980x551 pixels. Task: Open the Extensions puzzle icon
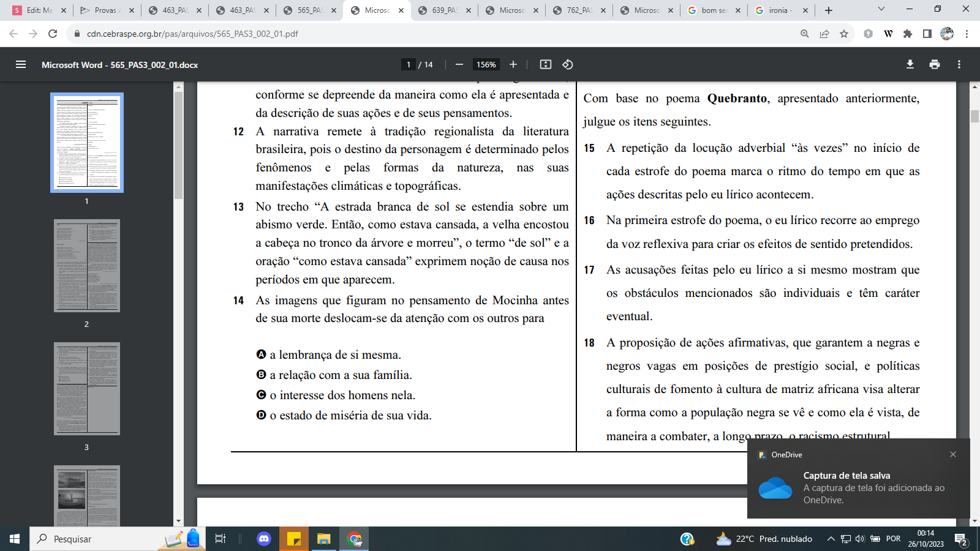click(908, 34)
